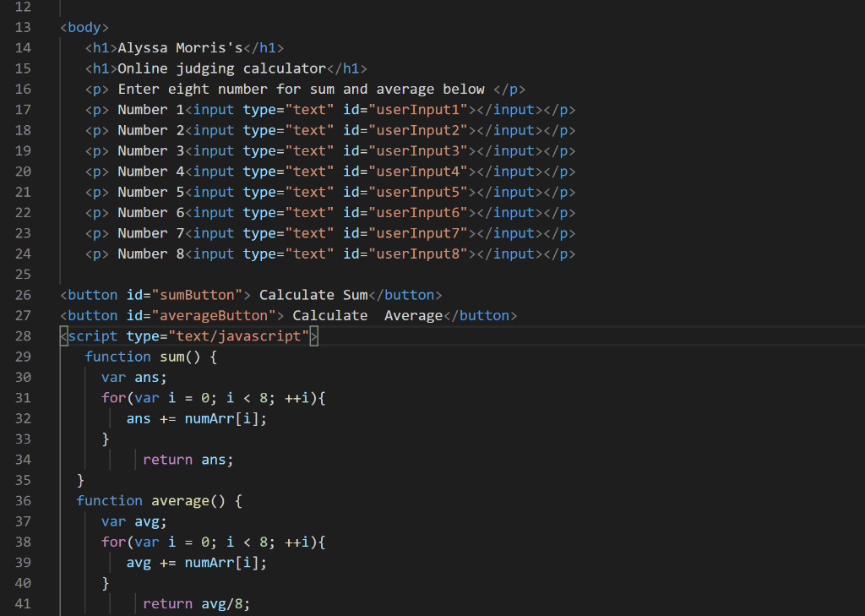
Task: Click the Calculate Average button text on line 27
Action: (x=369, y=314)
